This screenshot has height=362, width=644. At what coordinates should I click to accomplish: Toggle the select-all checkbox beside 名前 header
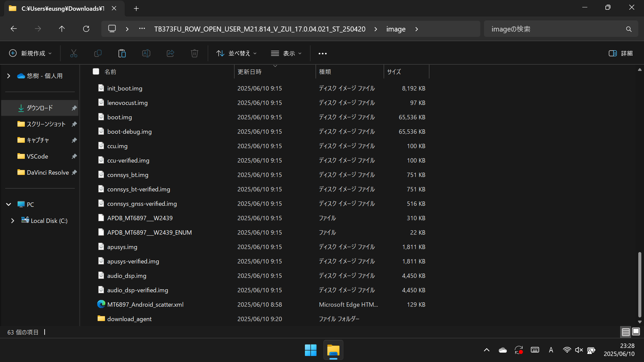click(x=96, y=71)
